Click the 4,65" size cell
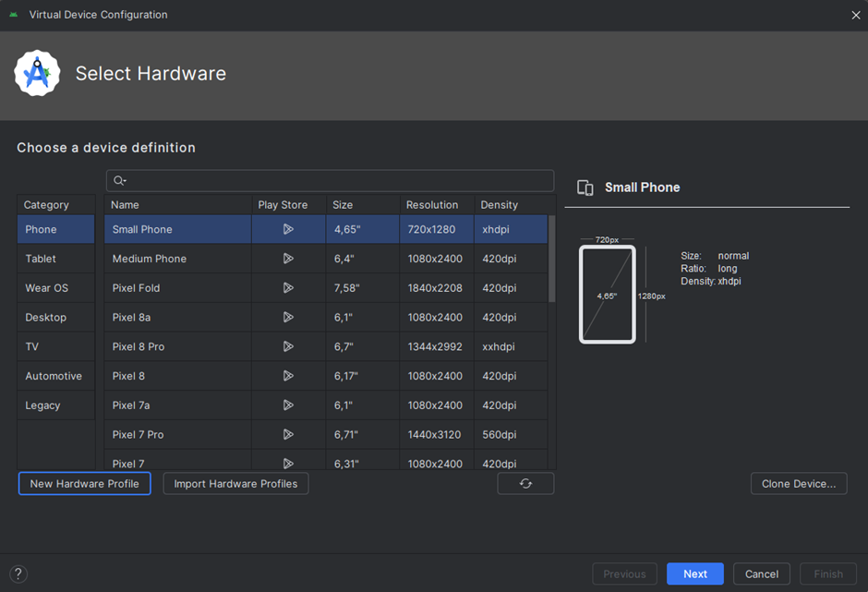 click(x=363, y=229)
